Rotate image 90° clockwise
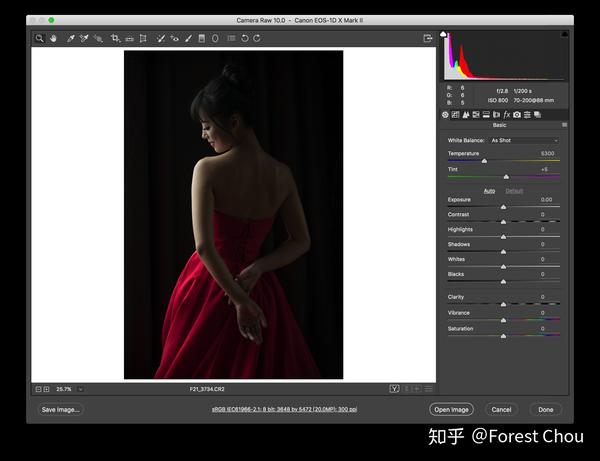 coord(257,38)
